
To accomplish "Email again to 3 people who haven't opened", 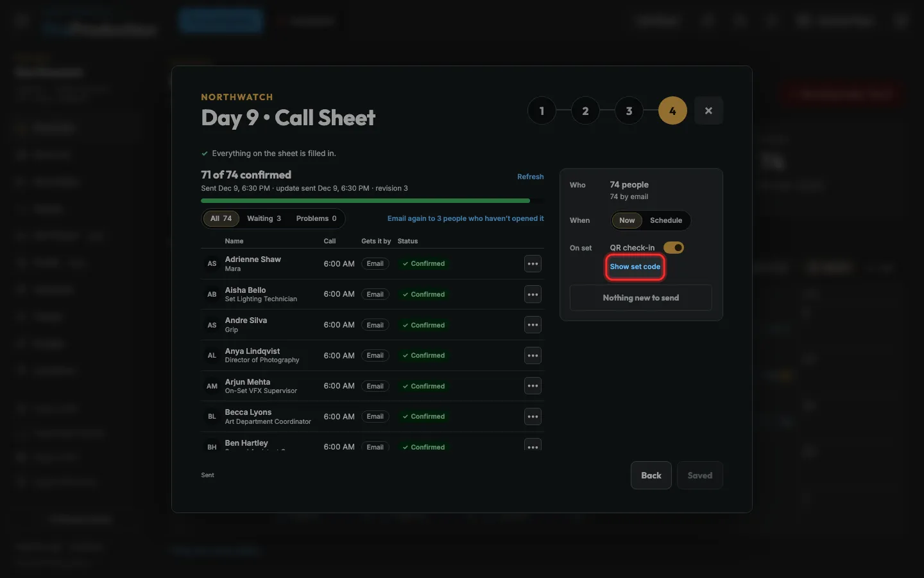I will click(x=465, y=219).
